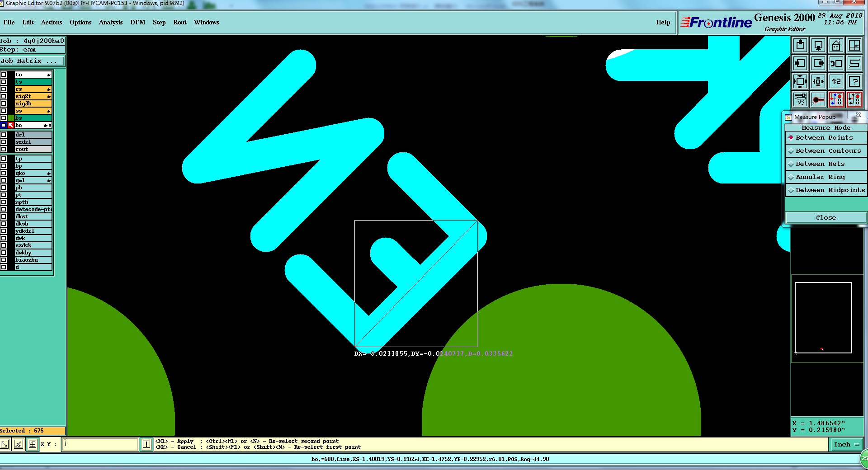Open the Actions menu
Screen dimensions: 868x470
coord(52,22)
